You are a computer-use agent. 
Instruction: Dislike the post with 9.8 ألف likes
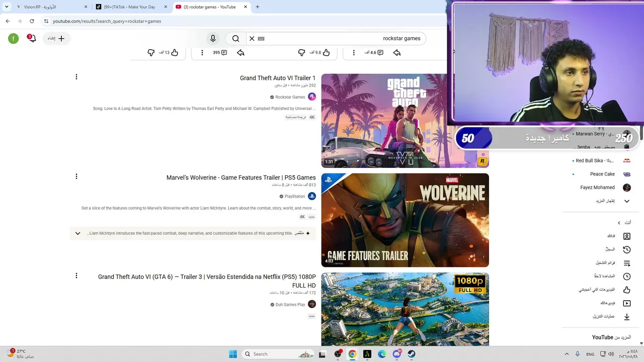(x=302, y=52)
